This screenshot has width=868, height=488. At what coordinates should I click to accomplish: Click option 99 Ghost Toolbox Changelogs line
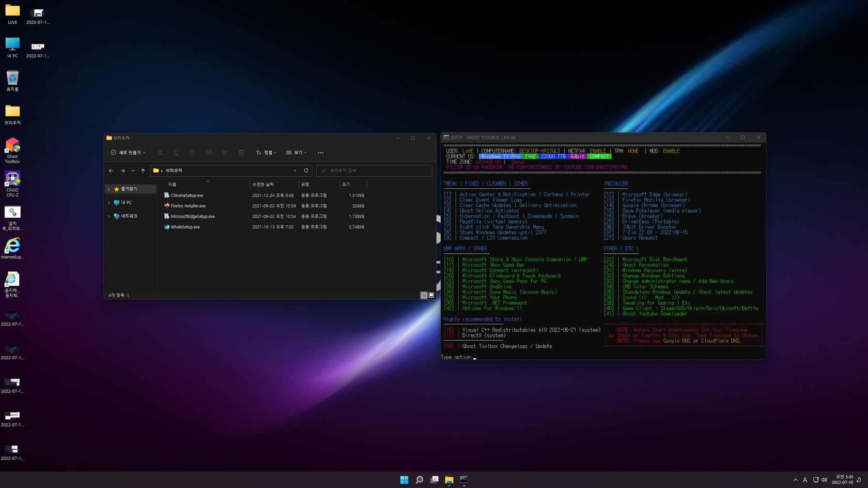[498, 347]
